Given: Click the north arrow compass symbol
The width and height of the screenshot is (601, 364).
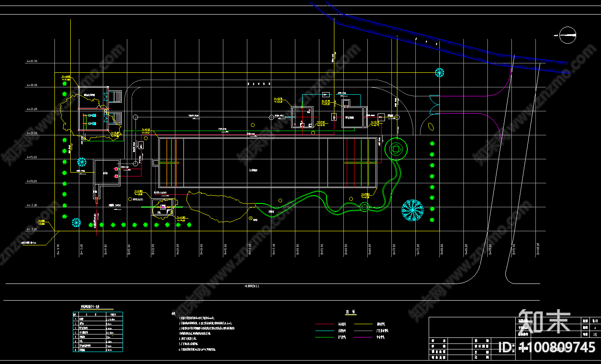Looking at the screenshot, I should [x=568, y=35].
